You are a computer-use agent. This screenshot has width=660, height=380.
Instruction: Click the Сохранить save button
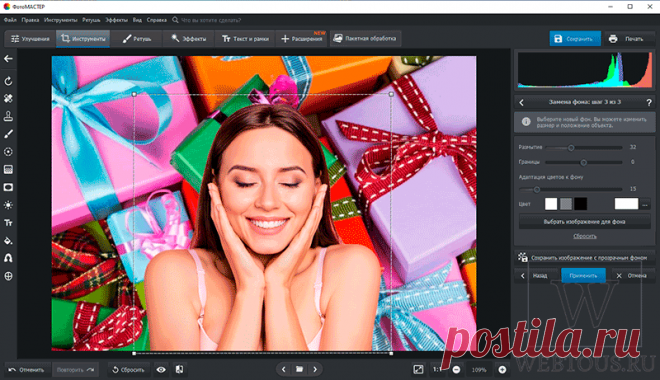575,39
